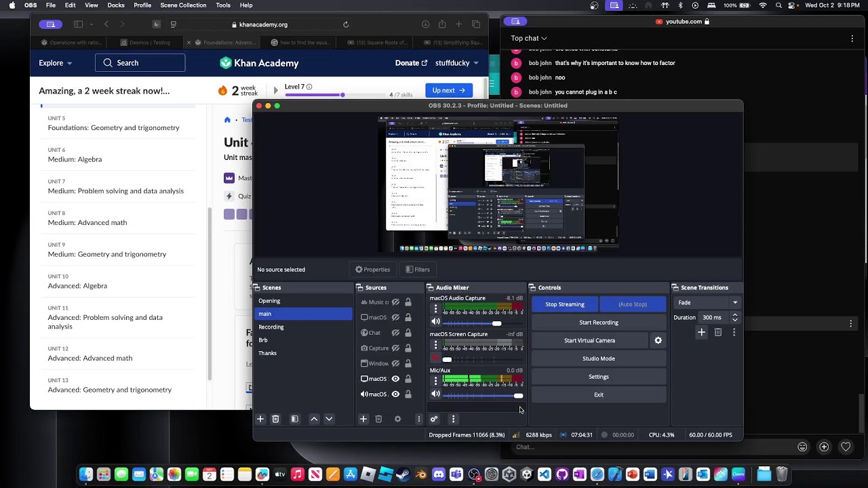Click the Khan Academy Search field
868x488 pixels.
pos(140,63)
